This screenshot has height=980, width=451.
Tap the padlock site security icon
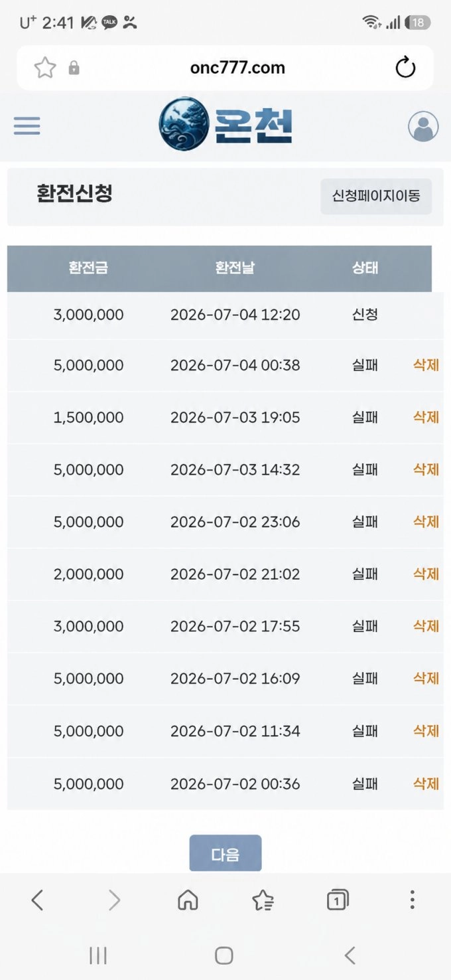(x=74, y=68)
